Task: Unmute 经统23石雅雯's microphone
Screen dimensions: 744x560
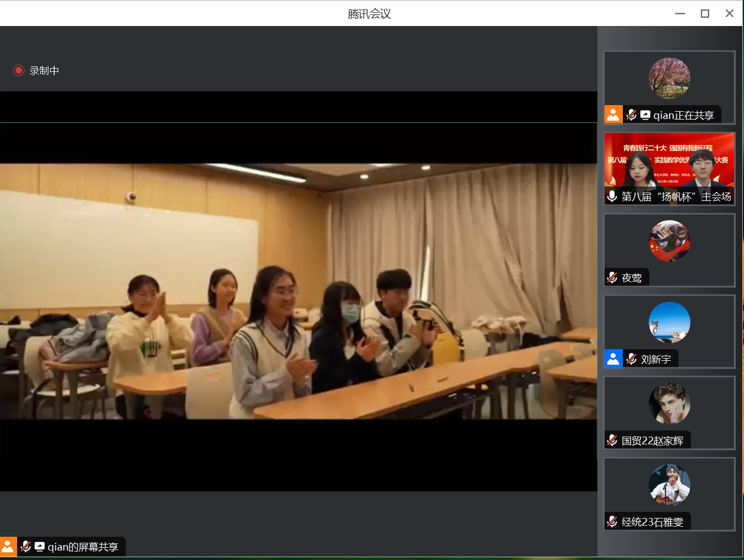Action: click(x=612, y=521)
